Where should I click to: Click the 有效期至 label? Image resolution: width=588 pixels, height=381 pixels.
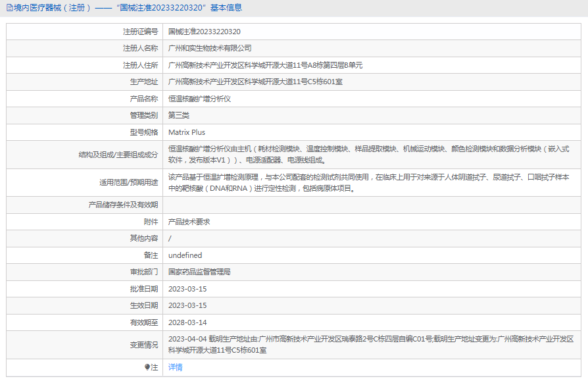[144, 322]
